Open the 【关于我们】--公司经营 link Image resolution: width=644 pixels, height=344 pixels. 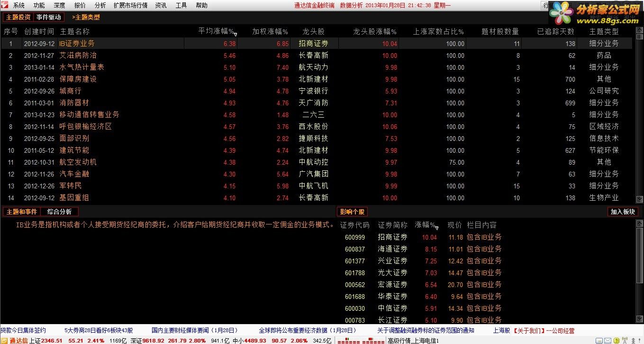click(544, 330)
